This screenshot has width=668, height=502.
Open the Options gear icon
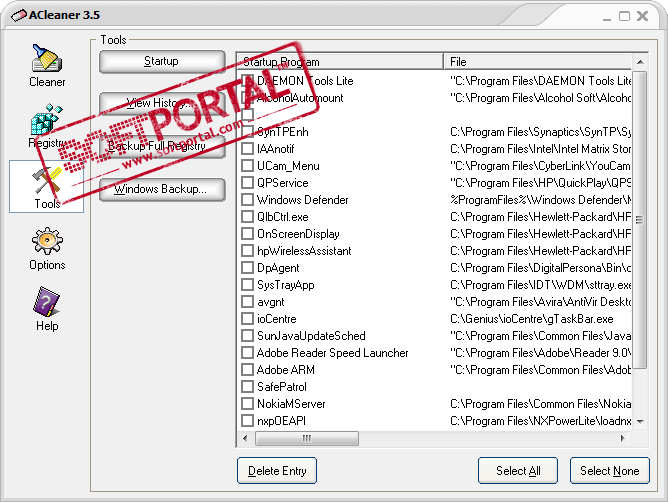point(47,241)
